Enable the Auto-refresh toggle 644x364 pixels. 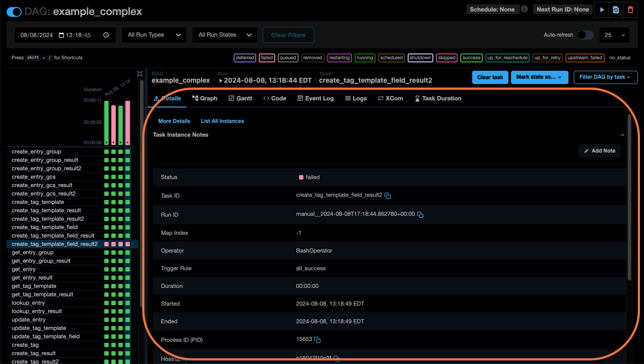(585, 34)
